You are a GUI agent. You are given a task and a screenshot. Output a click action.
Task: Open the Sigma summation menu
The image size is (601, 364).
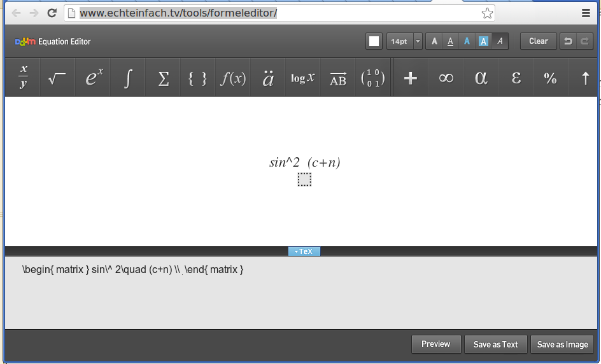(163, 78)
